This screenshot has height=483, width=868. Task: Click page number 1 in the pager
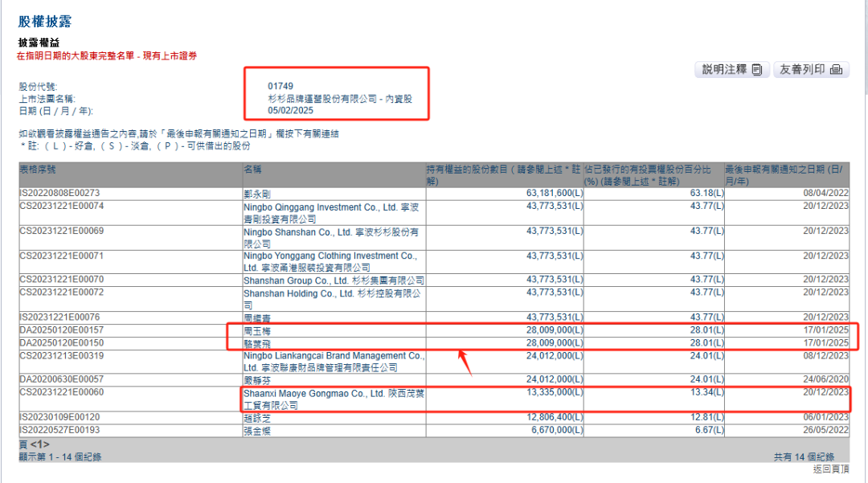pos(39,444)
